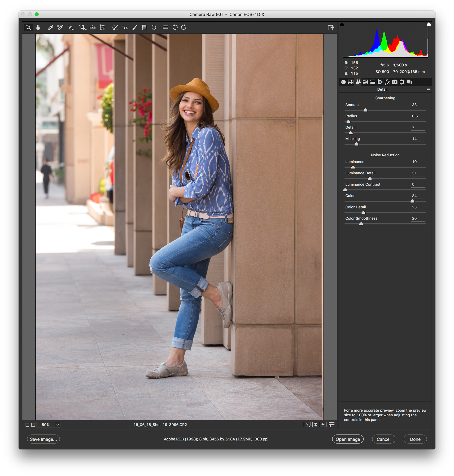This screenshot has height=476, width=454.
Task: Toggle full screen mode icon
Action: coord(331,27)
